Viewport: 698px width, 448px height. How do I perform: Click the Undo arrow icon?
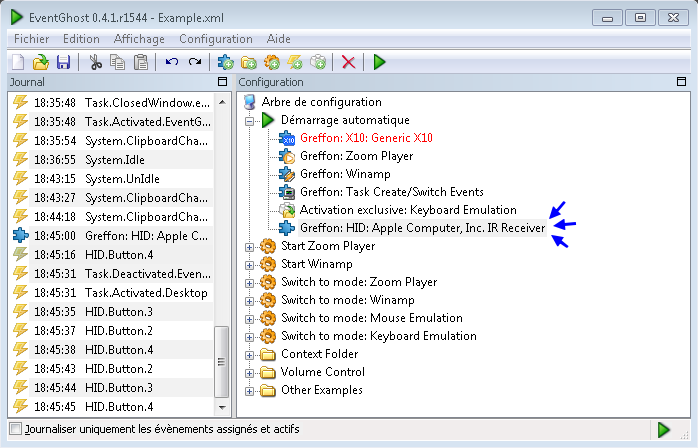[x=172, y=62]
